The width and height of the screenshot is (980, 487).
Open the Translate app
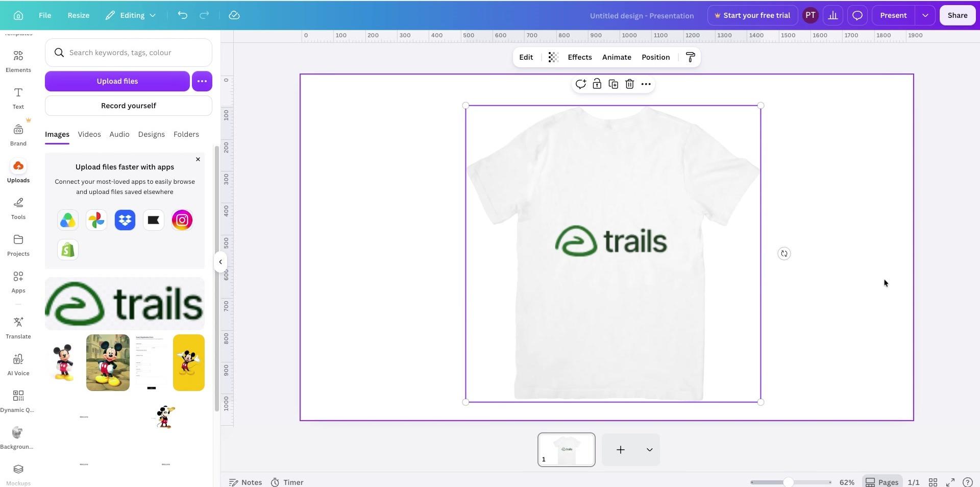18,328
